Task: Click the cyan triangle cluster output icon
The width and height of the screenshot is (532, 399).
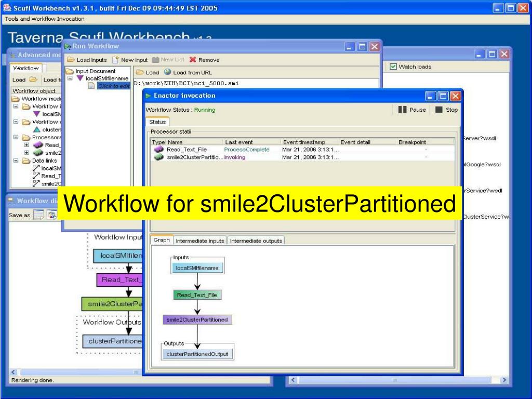Action: pyautogui.click(x=37, y=129)
